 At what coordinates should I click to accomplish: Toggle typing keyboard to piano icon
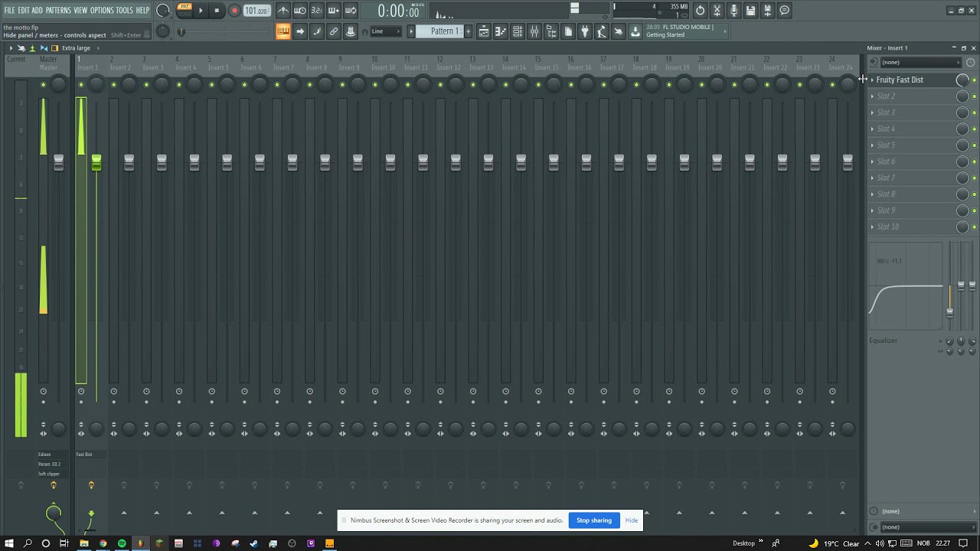(x=283, y=31)
